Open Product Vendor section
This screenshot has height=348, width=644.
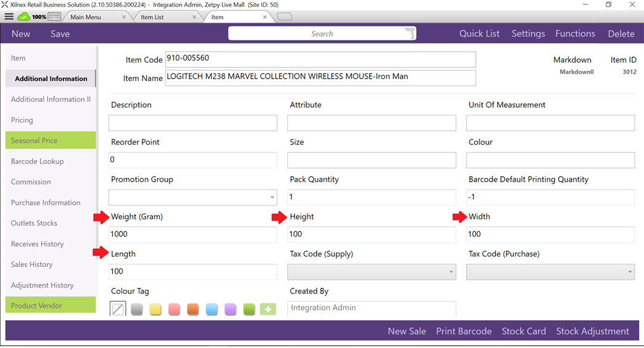(x=50, y=305)
